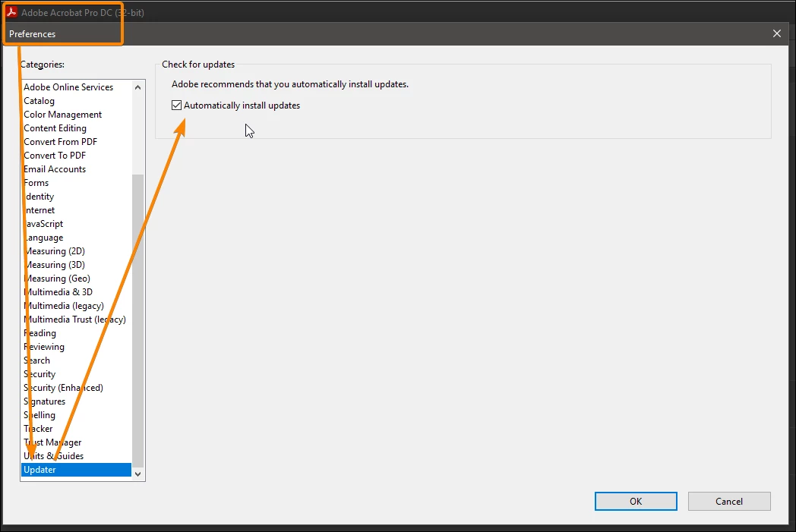The width and height of the screenshot is (796, 532).
Task: Uncheck Automatically install updates checkbox
Action: pyautogui.click(x=176, y=105)
